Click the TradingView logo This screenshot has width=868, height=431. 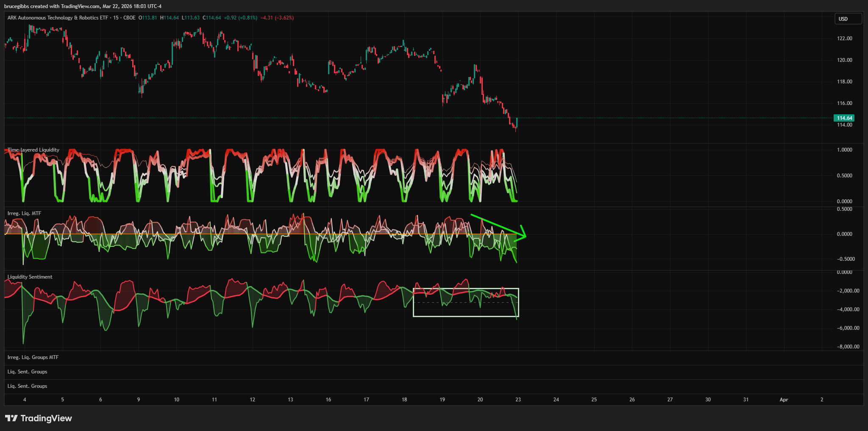(39, 418)
